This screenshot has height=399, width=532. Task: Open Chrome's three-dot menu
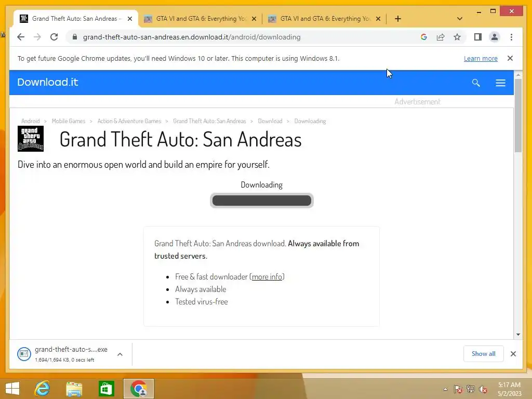click(x=511, y=37)
